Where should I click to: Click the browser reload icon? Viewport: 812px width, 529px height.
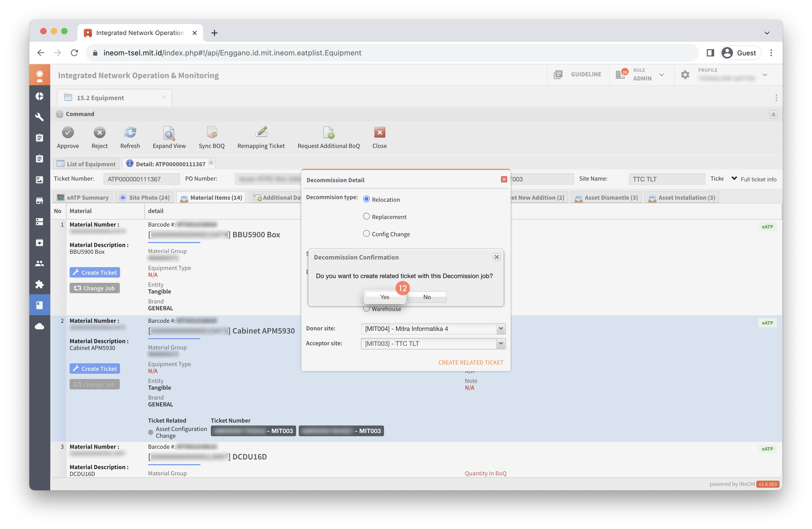pos(74,53)
